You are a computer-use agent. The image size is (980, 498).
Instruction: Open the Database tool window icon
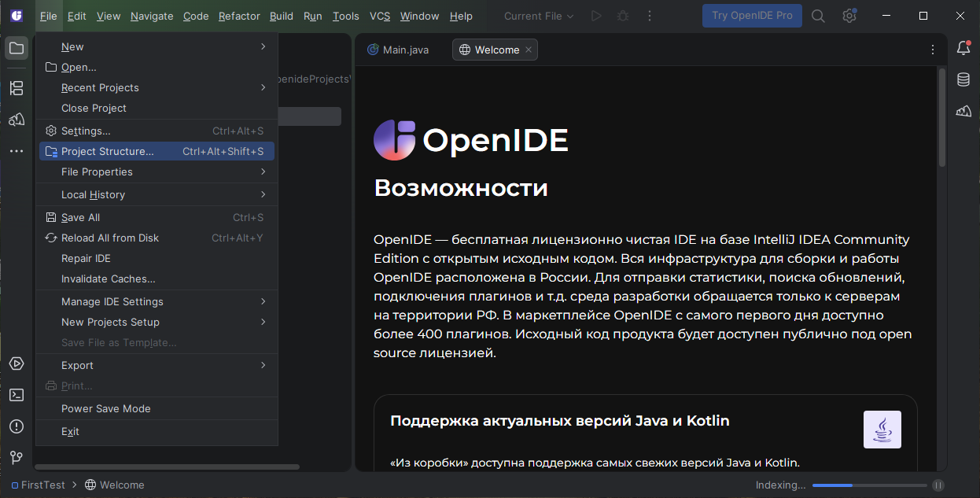[x=963, y=79]
